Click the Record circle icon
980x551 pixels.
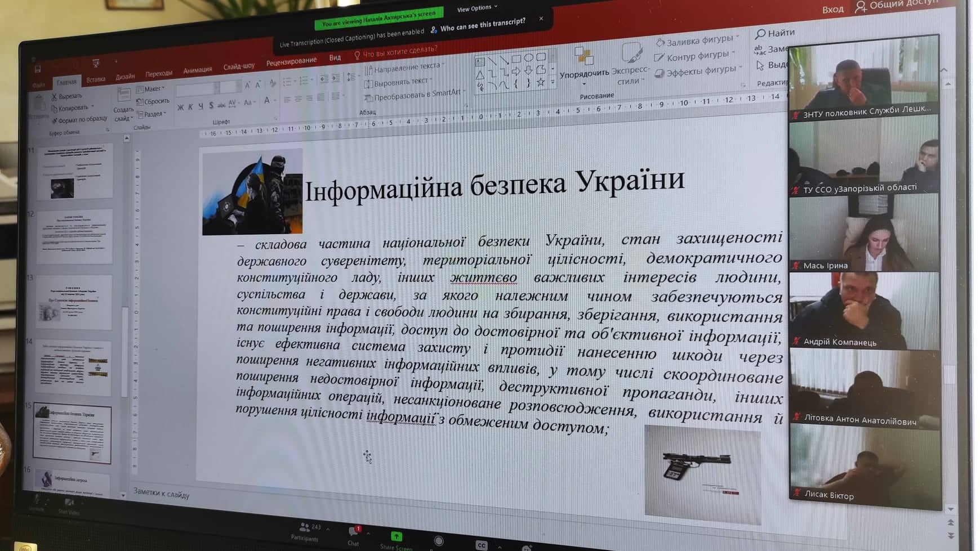point(439,541)
